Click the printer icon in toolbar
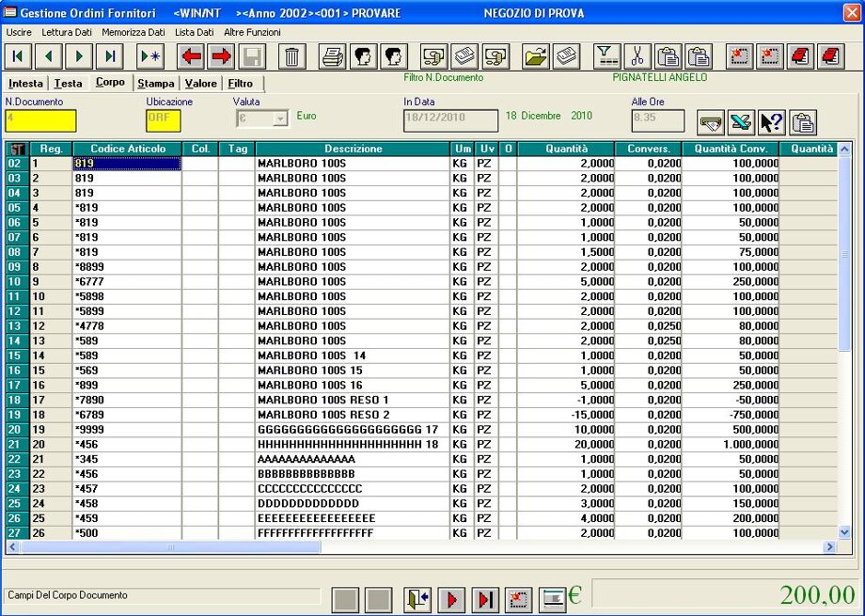This screenshot has width=865, height=616. coord(333,56)
